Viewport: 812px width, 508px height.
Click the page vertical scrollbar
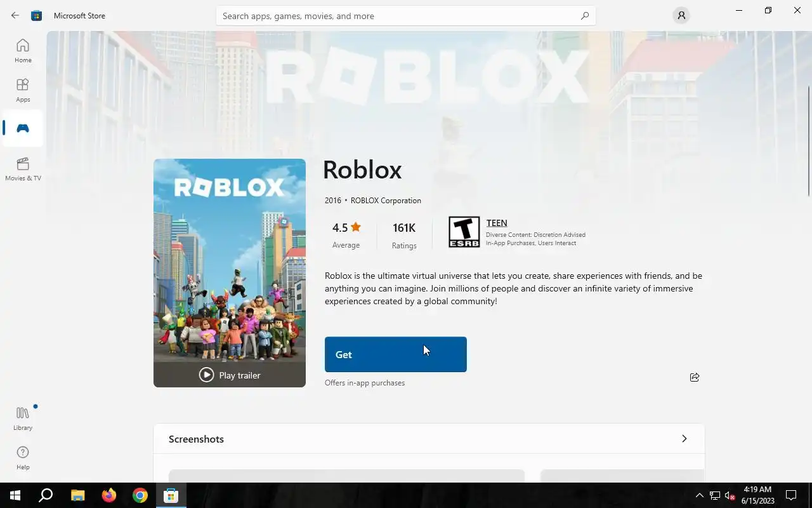pos(809,140)
